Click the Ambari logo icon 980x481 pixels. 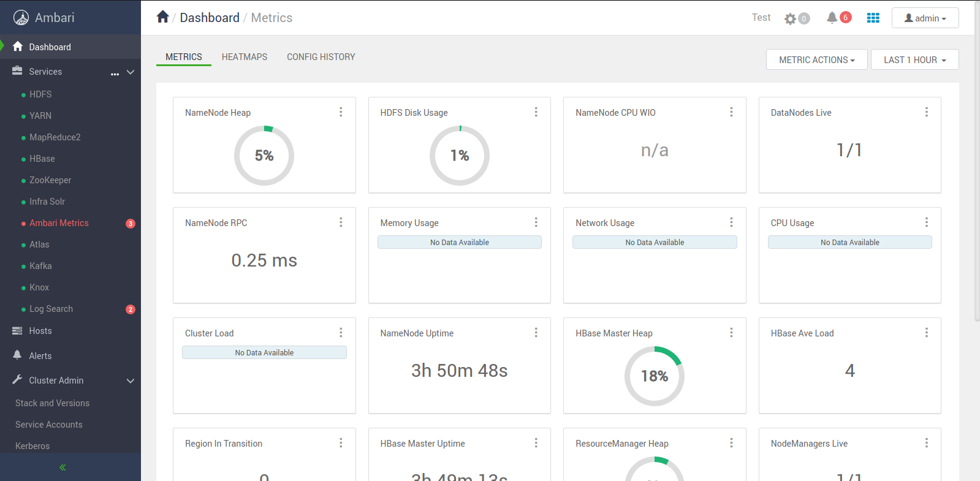click(21, 18)
